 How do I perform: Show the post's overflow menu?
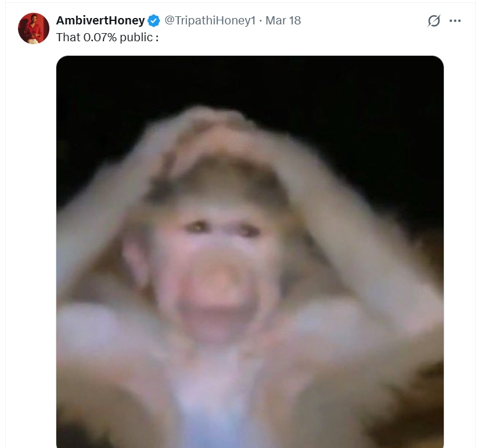[455, 21]
